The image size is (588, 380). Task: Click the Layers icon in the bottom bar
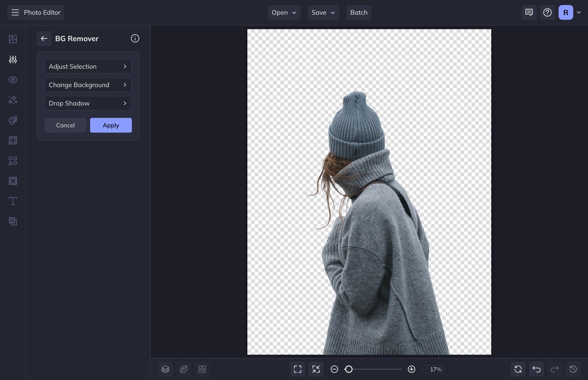point(165,369)
